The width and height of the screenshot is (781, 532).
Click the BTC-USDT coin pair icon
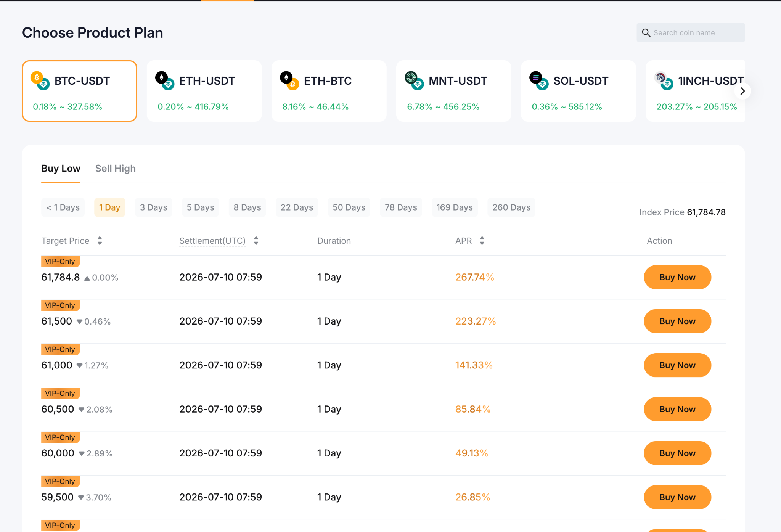[40, 80]
